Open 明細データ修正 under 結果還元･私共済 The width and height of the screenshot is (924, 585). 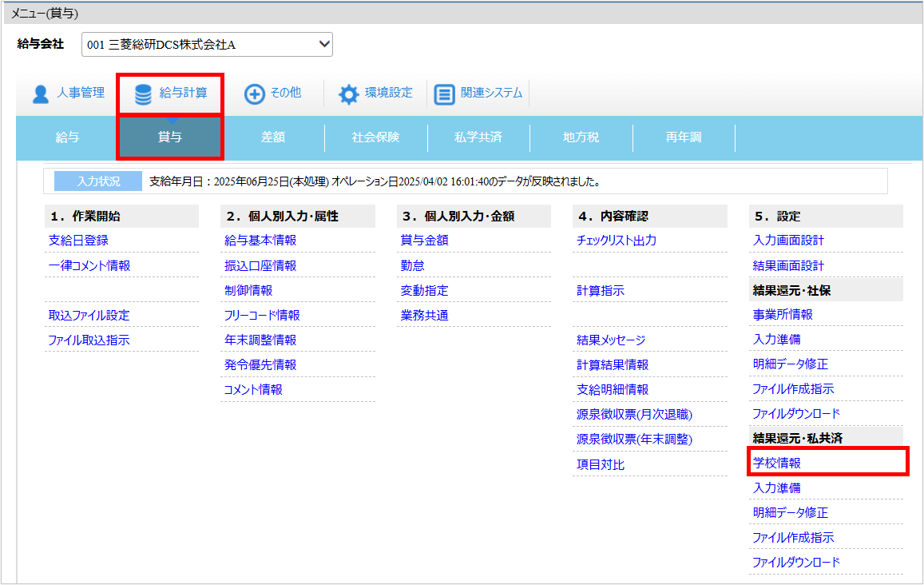click(x=791, y=513)
